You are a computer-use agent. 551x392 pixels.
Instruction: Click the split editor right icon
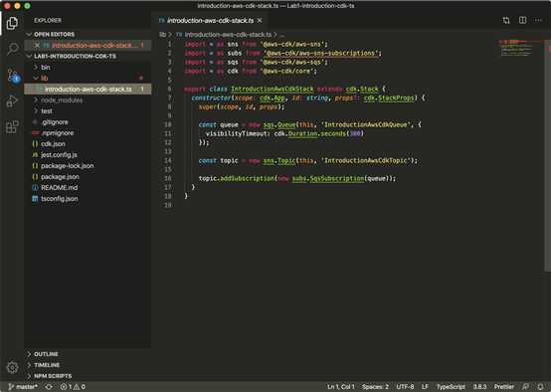(522, 20)
